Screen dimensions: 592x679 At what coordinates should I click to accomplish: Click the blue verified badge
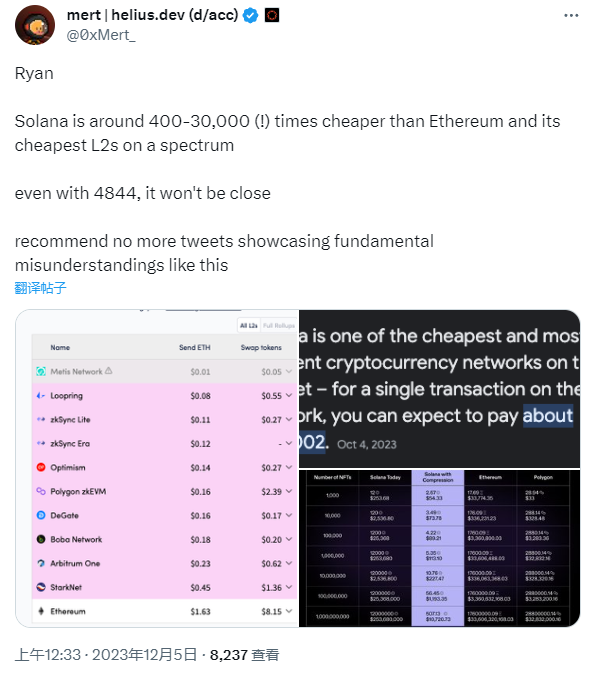click(250, 16)
